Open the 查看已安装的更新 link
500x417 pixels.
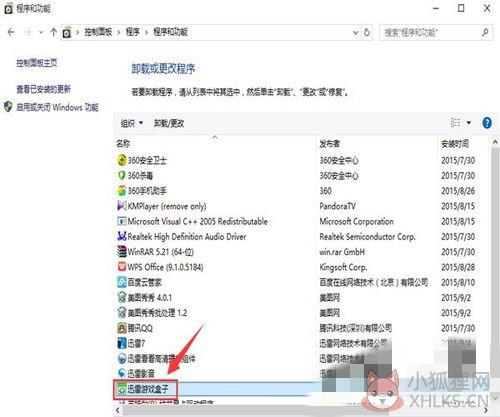tap(44, 89)
